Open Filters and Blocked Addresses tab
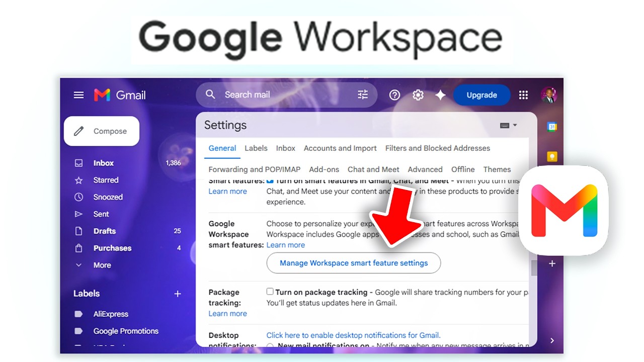The image size is (644, 362). click(x=438, y=148)
